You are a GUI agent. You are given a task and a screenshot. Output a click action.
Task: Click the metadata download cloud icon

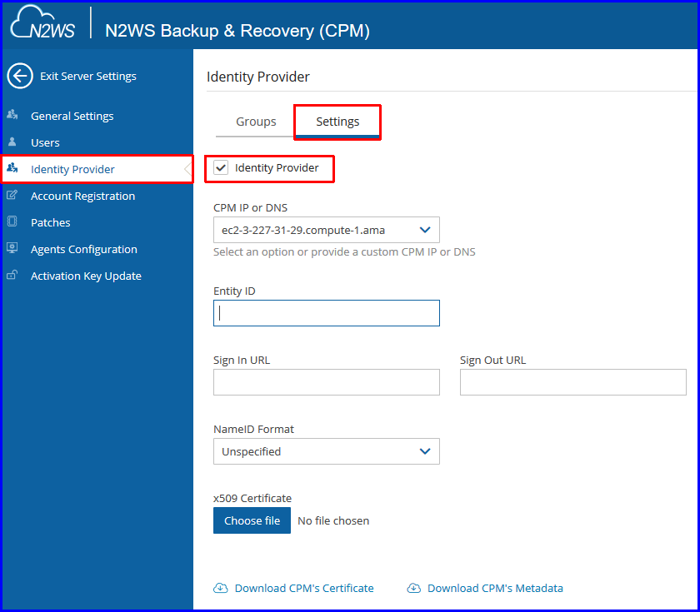(414, 588)
